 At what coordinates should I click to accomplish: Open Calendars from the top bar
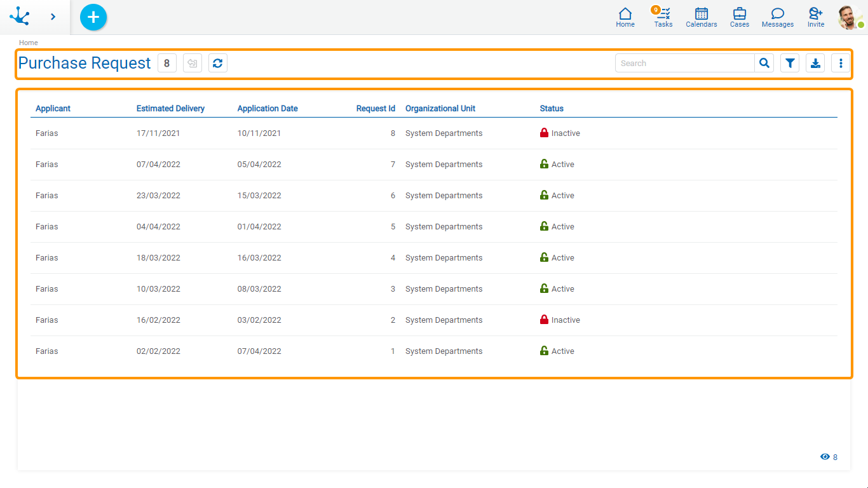702,17
